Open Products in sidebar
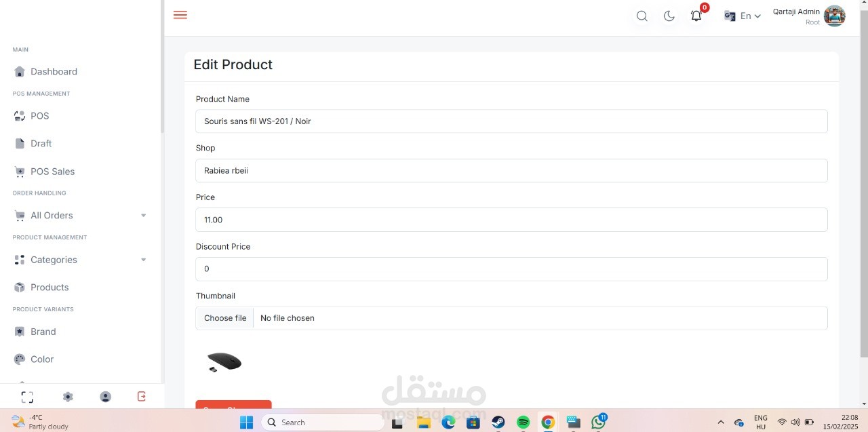This screenshot has width=868, height=432. click(50, 288)
